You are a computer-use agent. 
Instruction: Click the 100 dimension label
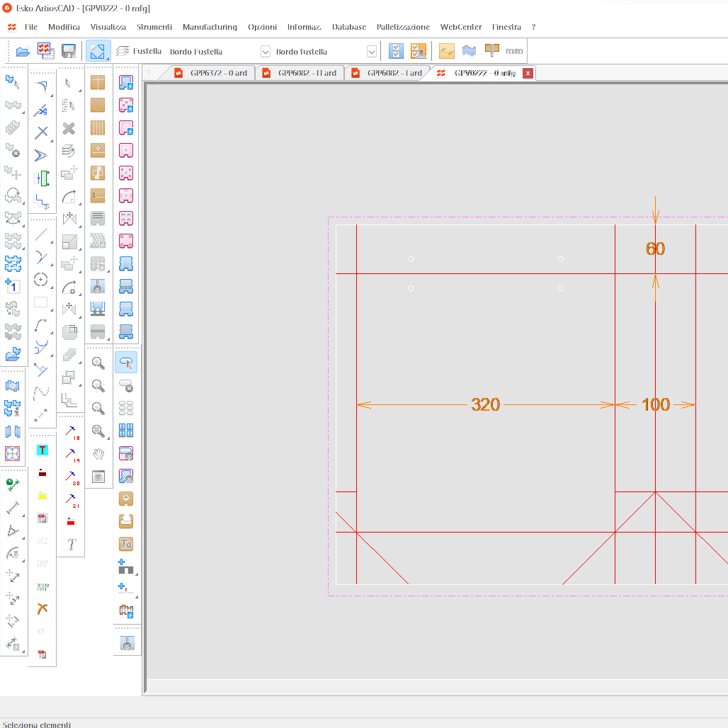[x=656, y=404]
